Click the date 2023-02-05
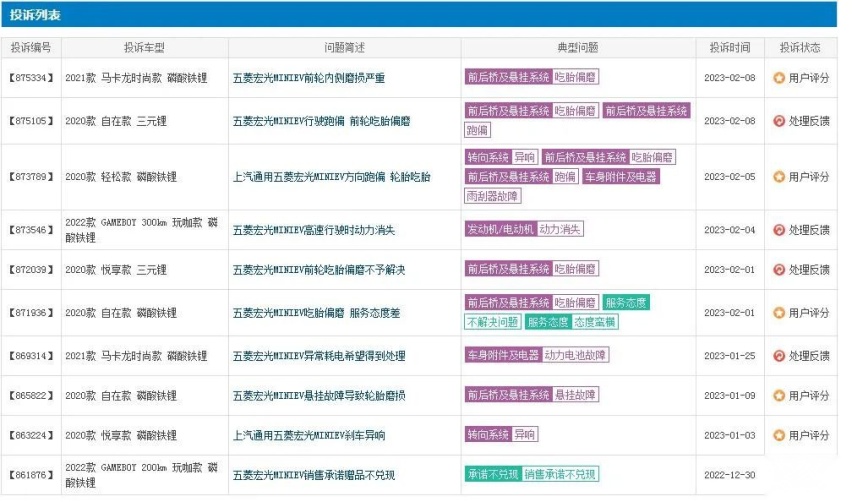 (x=730, y=177)
